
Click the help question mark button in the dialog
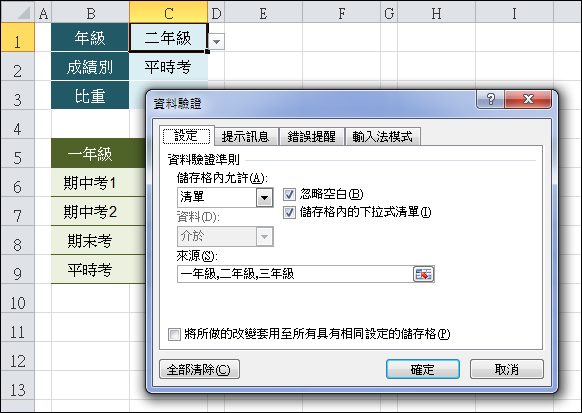click(x=490, y=99)
